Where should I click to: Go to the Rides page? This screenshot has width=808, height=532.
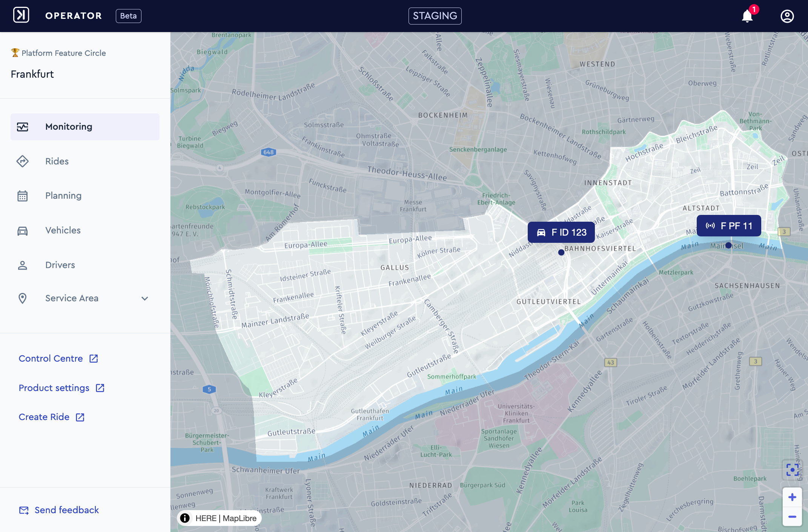pos(85,161)
